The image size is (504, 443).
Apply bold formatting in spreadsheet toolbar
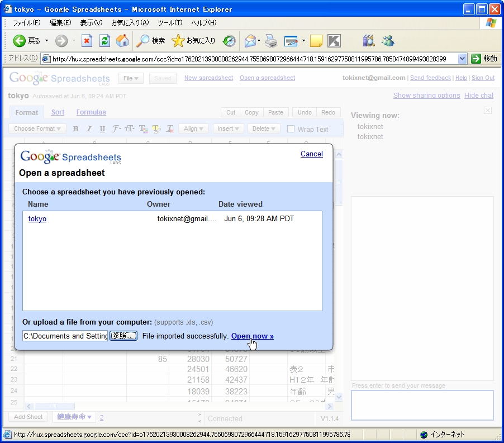point(76,129)
